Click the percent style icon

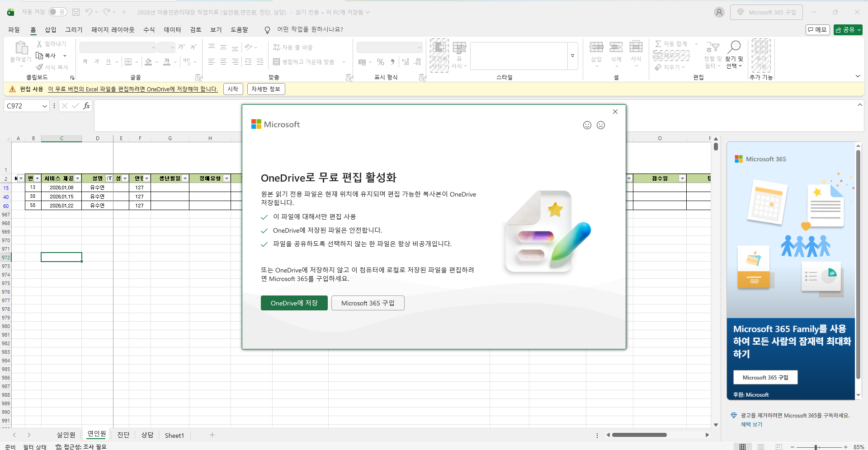click(381, 62)
